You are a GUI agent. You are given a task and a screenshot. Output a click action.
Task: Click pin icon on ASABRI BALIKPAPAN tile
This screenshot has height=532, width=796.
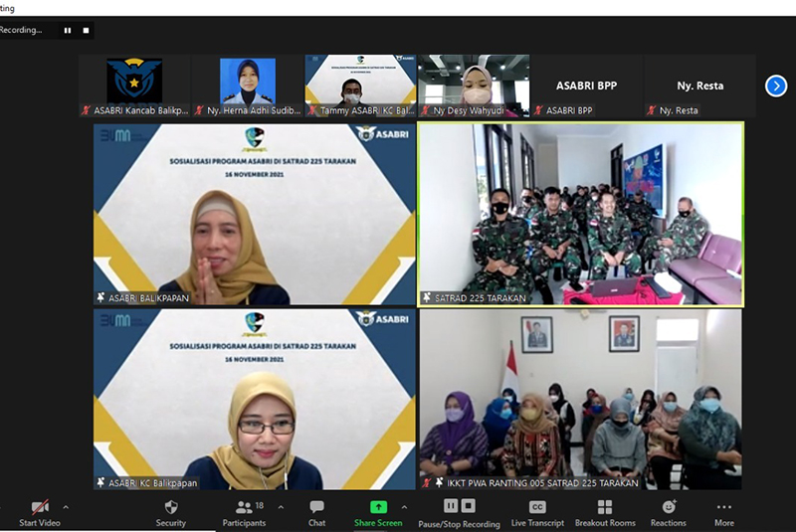point(100,297)
